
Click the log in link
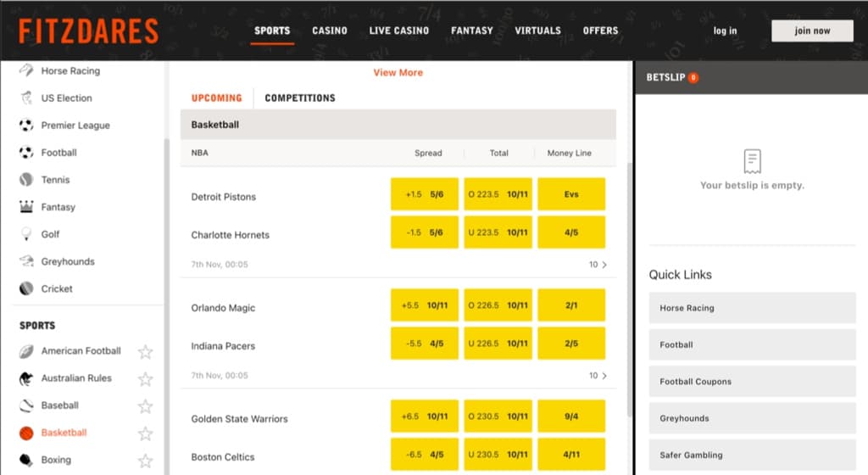[725, 31]
